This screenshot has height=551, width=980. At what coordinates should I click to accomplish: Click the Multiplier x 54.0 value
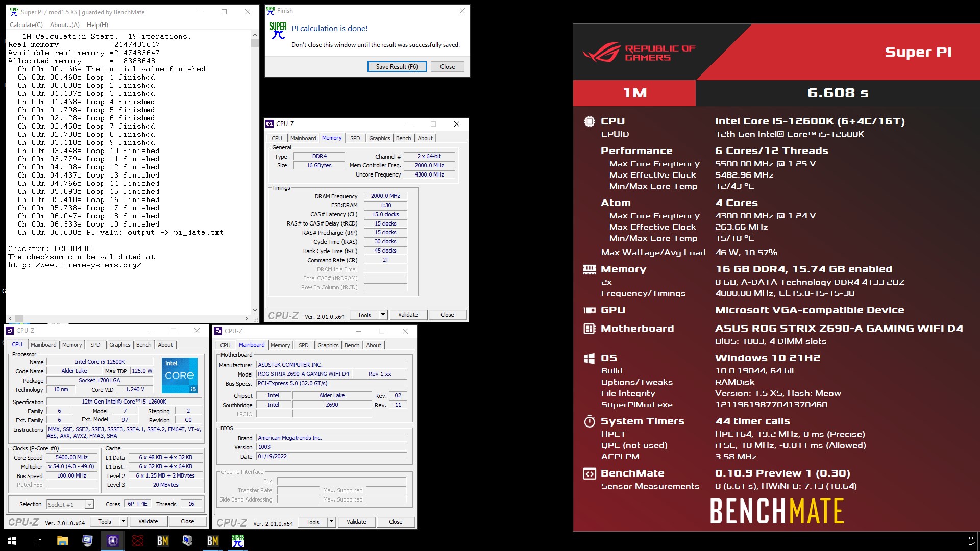[x=71, y=466]
